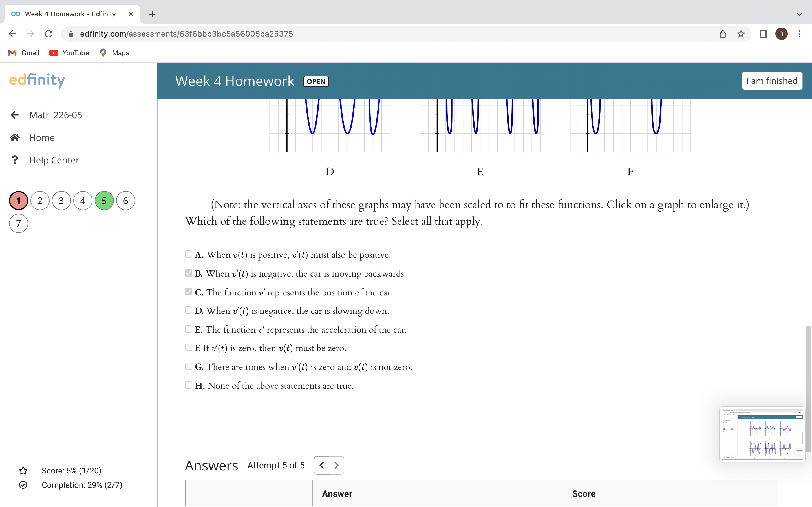Open Gmail from the bookmarks bar
The height and width of the screenshot is (507, 812).
click(x=23, y=53)
